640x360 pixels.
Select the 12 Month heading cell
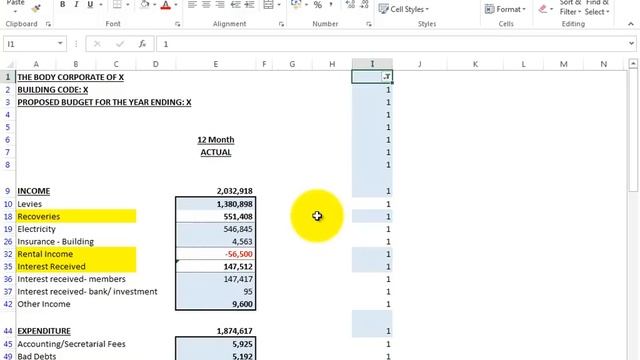[216, 140]
